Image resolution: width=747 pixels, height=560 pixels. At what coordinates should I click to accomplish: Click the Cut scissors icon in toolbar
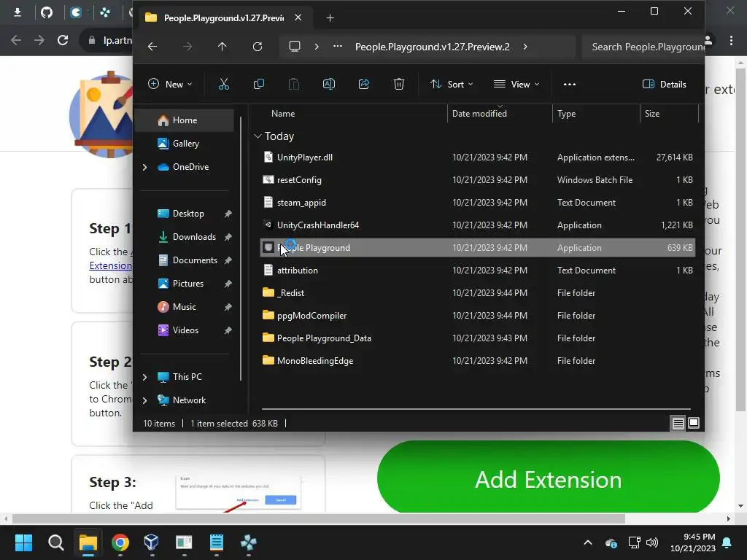tap(223, 85)
